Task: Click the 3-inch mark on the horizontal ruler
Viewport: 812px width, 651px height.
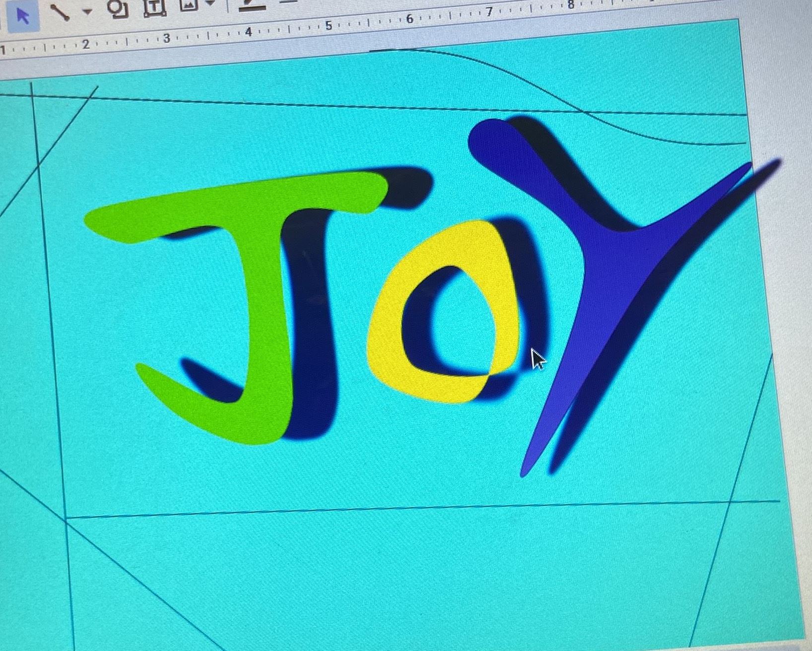Action: coord(167,38)
